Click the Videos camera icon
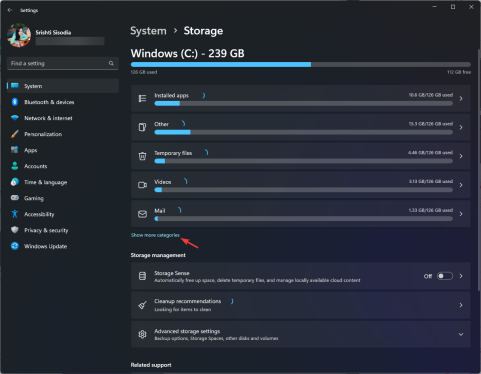The width and height of the screenshot is (481, 374). click(x=142, y=185)
